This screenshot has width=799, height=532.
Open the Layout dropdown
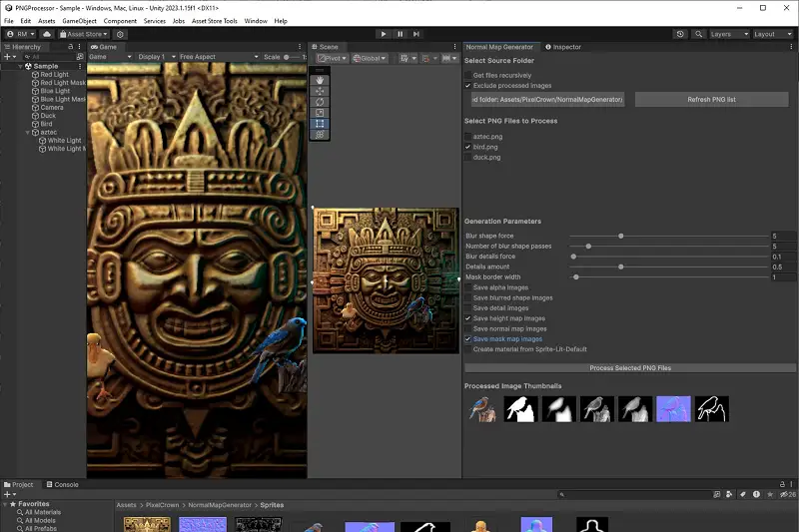(772, 34)
